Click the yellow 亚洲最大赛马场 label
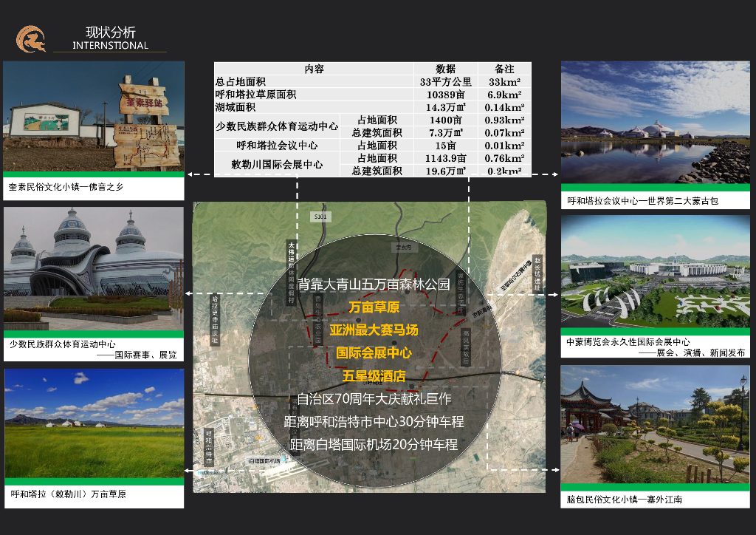This screenshot has height=535, width=756. click(x=374, y=330)
